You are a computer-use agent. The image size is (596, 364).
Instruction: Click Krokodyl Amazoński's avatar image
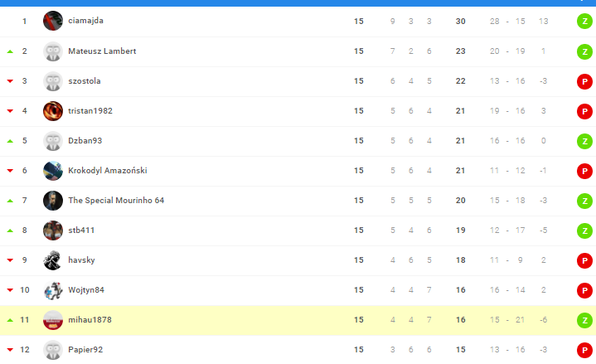point(53,170)
